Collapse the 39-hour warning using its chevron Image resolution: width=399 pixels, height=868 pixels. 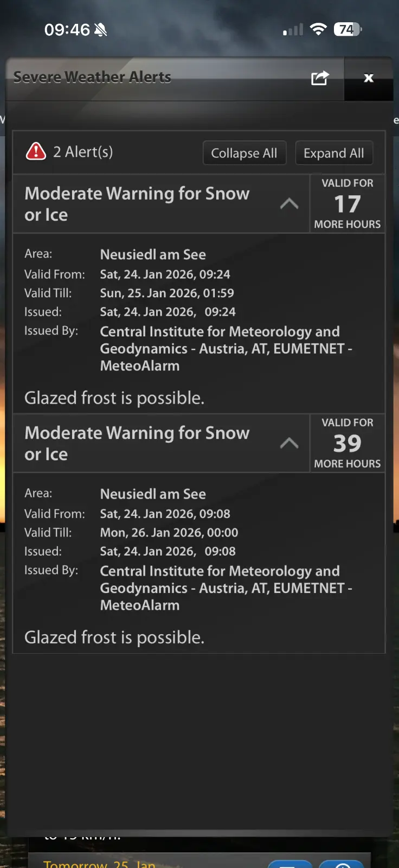coord(289,443)
